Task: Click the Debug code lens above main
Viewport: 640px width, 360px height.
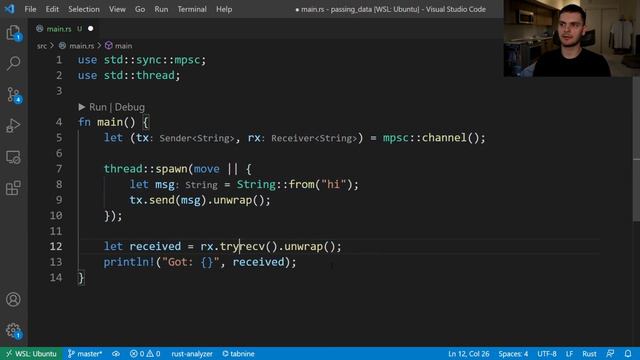Action: 129,107
